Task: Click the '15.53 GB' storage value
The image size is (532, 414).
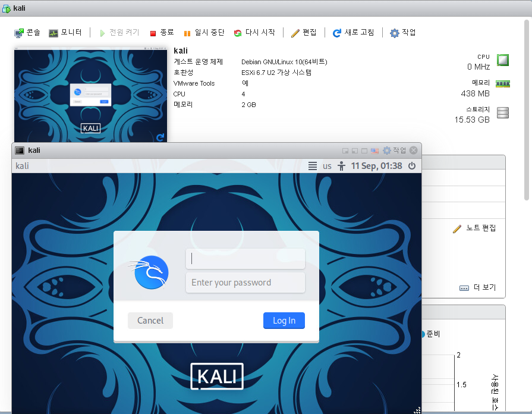Action: tap(472, 120)
